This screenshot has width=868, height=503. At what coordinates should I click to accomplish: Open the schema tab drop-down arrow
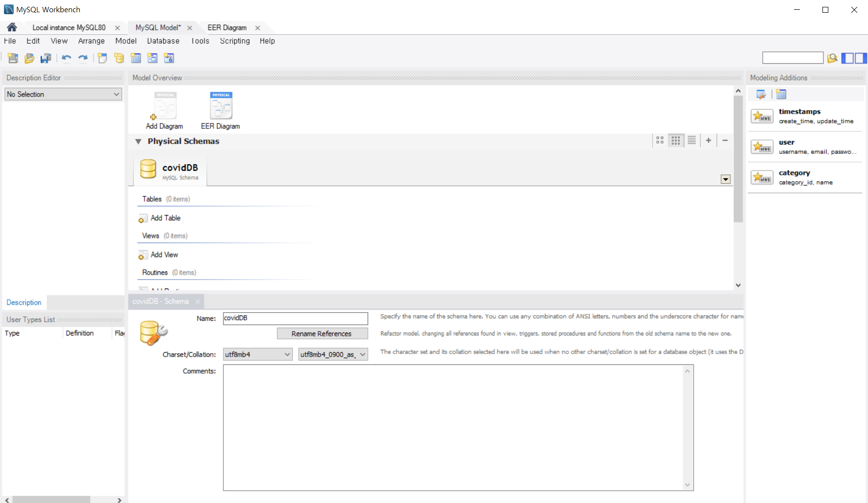[725, 179]
